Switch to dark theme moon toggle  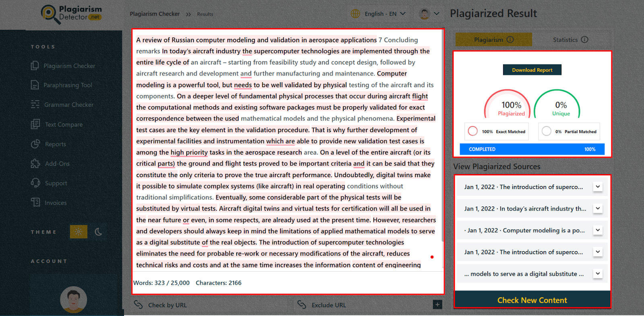coord(98,232)
